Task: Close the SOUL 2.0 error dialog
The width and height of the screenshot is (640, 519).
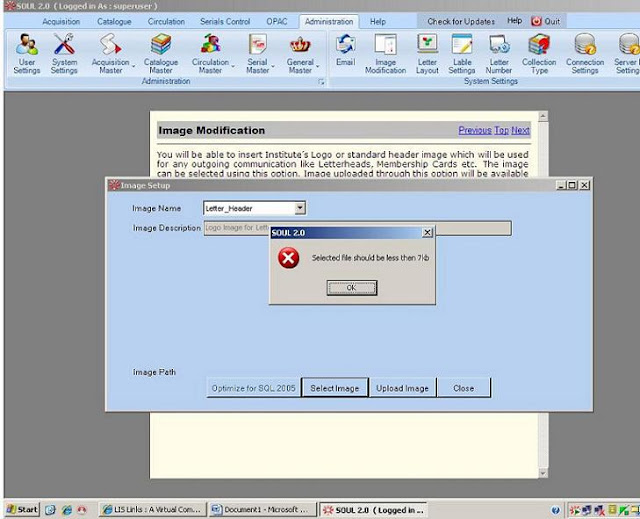Action: point(427,233)
